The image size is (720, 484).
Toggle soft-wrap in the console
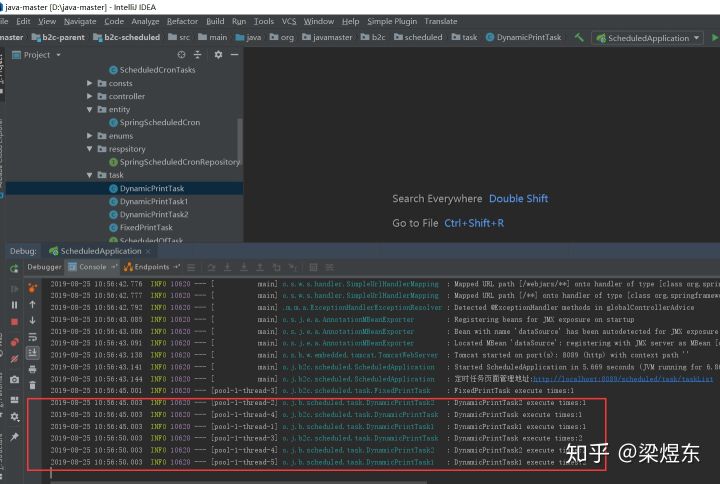tap(33, 337)
